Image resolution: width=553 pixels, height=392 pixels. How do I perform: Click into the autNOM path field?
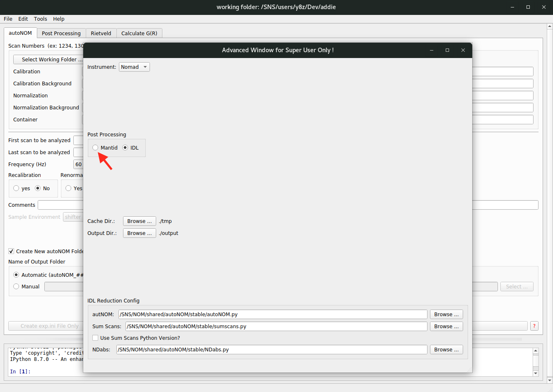273,315
